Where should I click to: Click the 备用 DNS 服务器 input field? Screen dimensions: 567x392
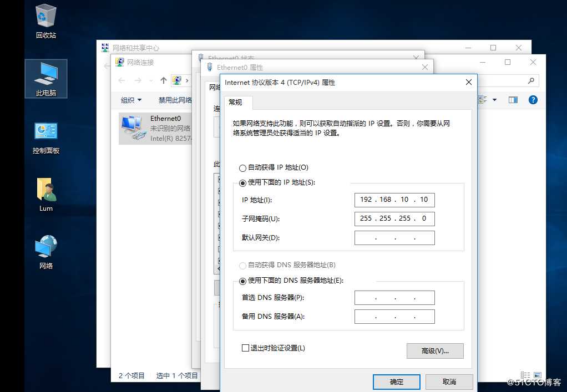point(394,317)
